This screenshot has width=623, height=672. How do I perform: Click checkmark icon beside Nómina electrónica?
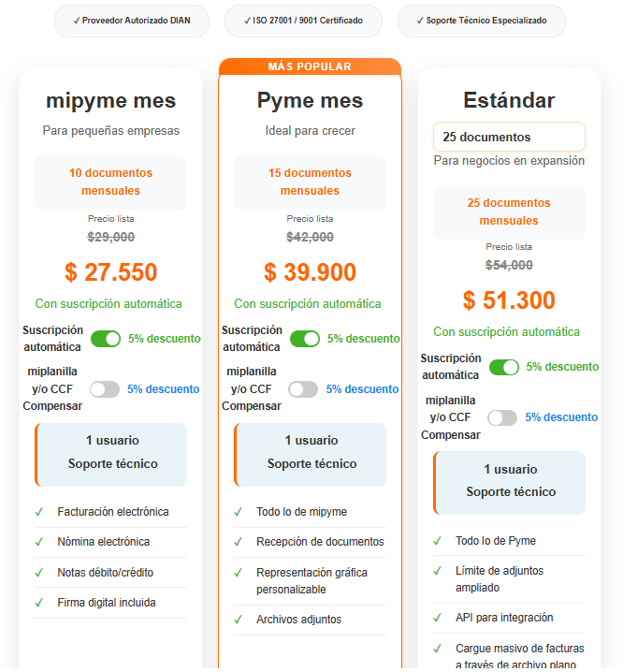[39, 542]
